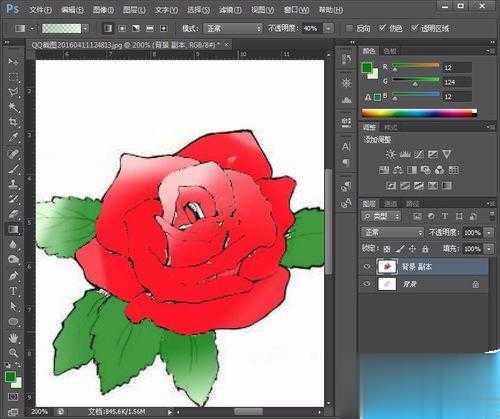This screenshot has width=500, height=419.
Task: Click the gradient preview bar in options bar
Action: pos(62,29)
